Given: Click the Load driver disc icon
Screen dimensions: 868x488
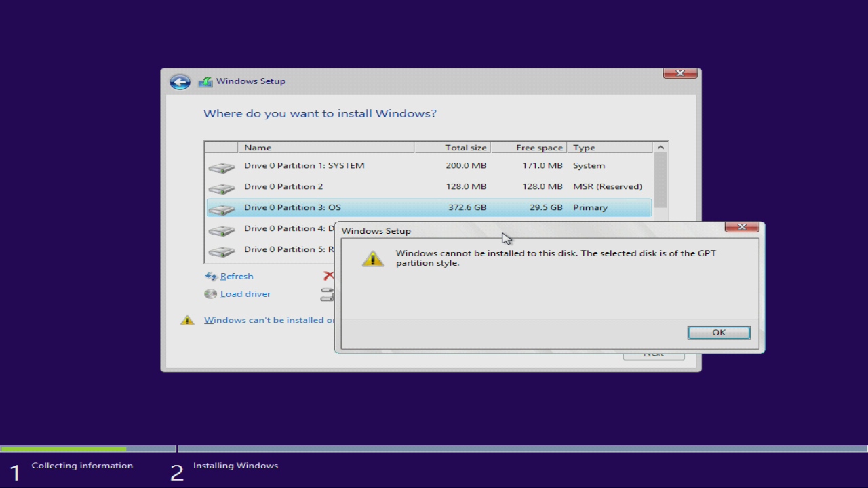Looking at the screenshot, I should point(211,294).
